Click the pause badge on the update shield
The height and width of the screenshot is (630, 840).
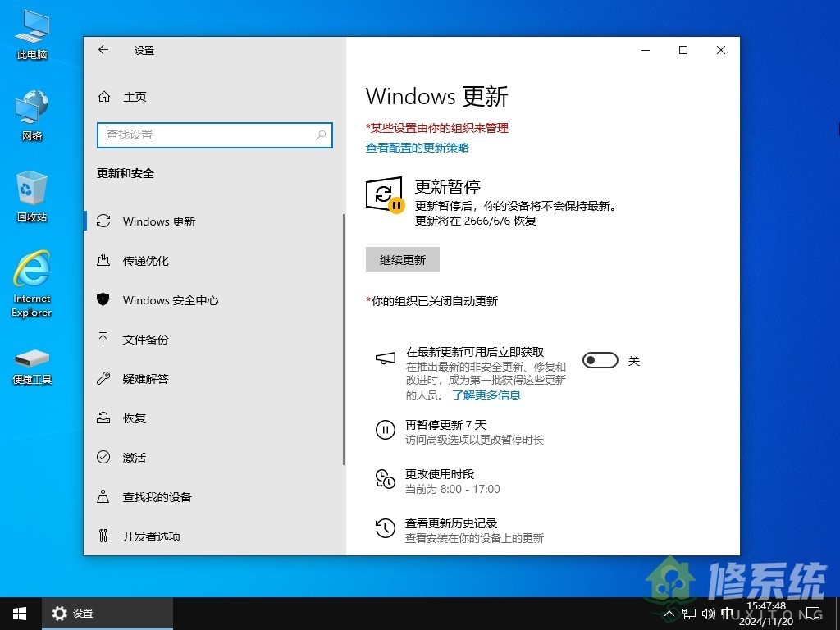(396, 205)
